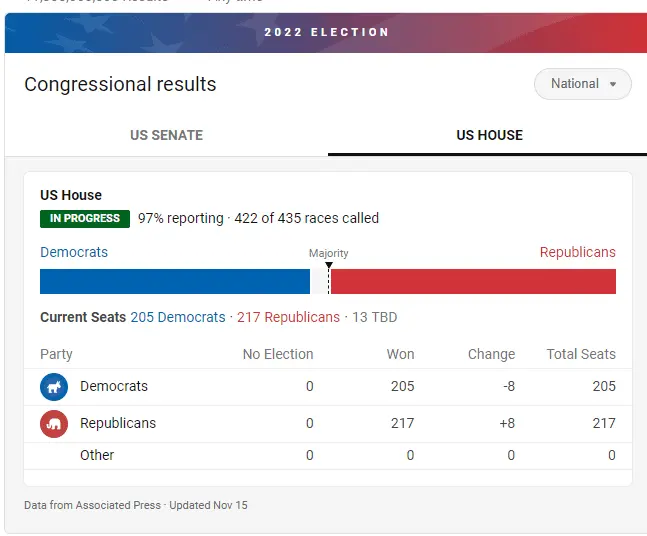This screenshot has width=647, height=536.
Task: Click the IN PROGRESS status badge
Action: 85,218
